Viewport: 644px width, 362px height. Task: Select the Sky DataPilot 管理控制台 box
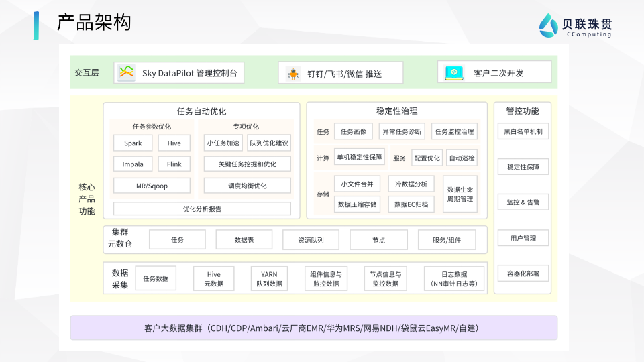tap(179, 73)
